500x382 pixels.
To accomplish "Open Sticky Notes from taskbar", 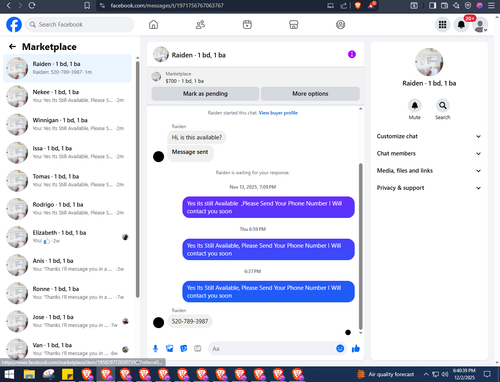I will (68, 374).
